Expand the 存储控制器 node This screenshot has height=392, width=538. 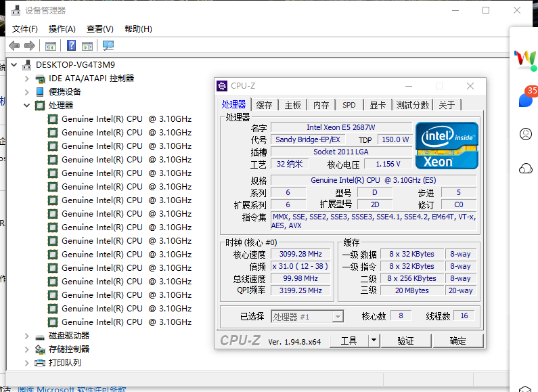pyautogui.click(x=27, y=349)
